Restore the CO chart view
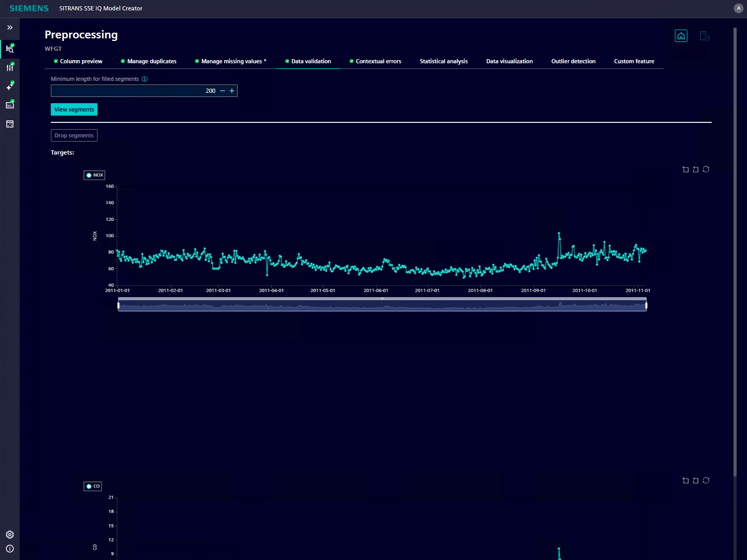The height and width of the screenshot is (560, 747). pos(706,481)
